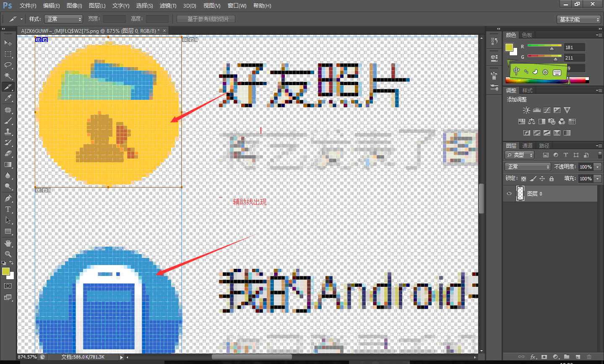Switch to the 路径 tab

pyautogui.click(x=544, y=146)
